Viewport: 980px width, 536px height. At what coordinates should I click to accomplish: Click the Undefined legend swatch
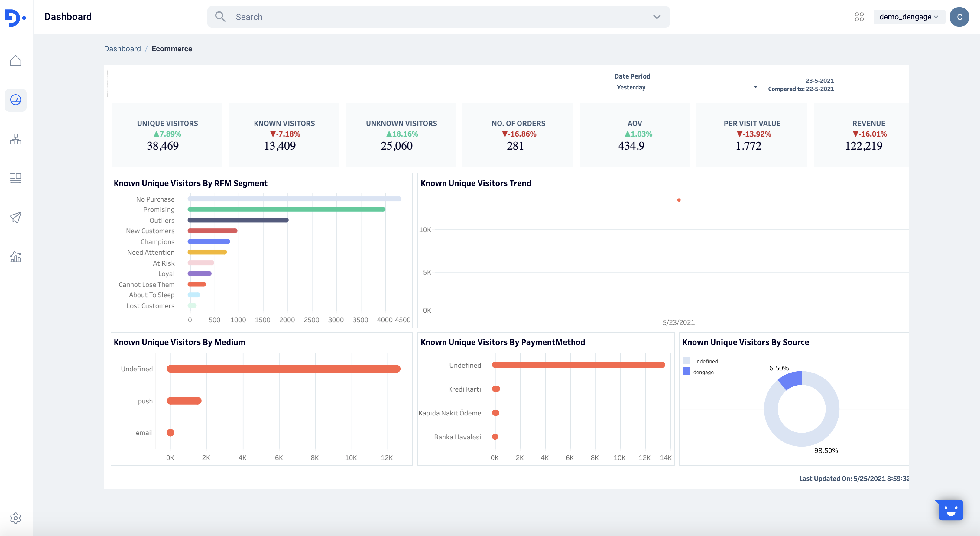coord(687,360)
